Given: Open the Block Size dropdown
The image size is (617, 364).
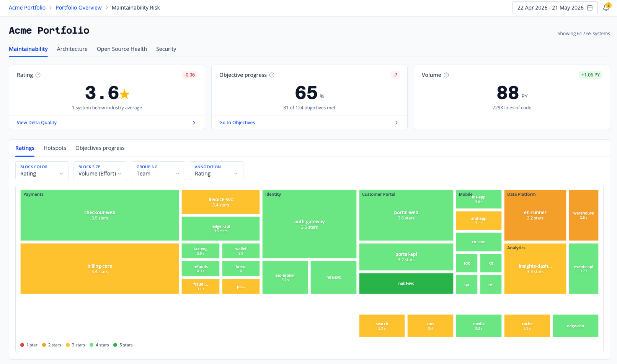Looking at the screenshot, I should 100,171.
